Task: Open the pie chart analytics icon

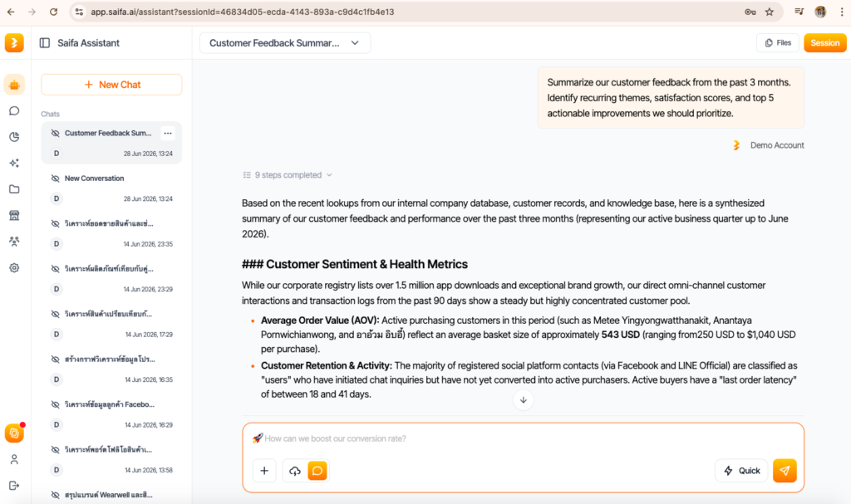Action: tap(14, 137)
